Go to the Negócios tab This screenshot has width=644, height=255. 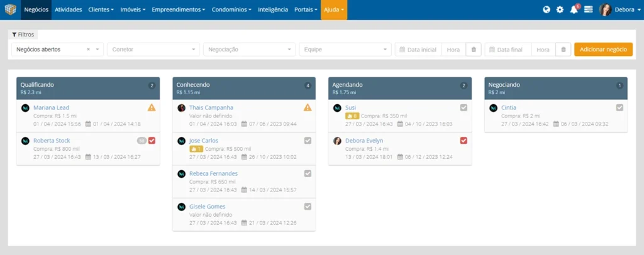pos(36,10)
